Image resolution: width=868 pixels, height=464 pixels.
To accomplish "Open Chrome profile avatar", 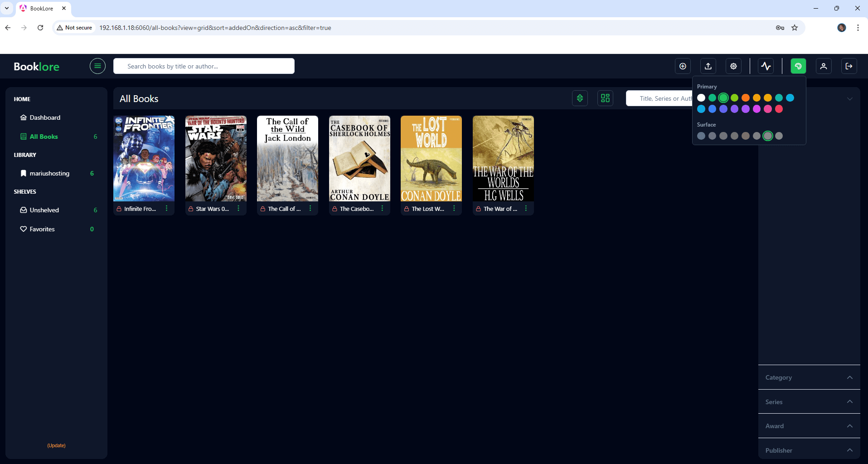I will (842, 28).
